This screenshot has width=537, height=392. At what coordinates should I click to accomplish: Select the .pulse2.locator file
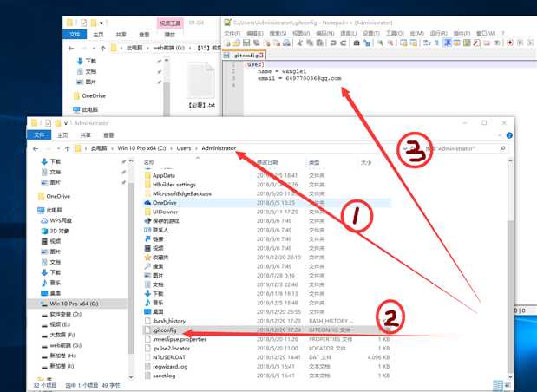click(x=171, y=349)
